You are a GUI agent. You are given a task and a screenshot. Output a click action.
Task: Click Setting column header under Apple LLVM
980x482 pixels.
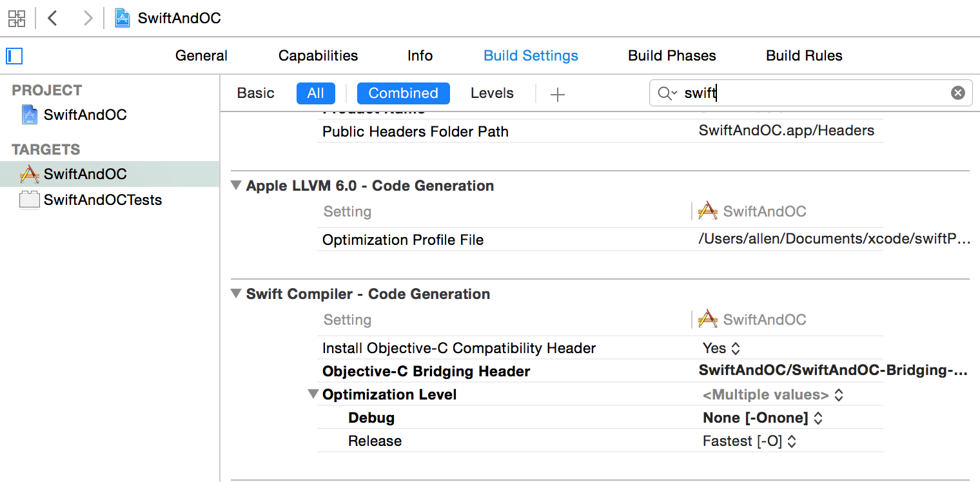tap(347, 211)
